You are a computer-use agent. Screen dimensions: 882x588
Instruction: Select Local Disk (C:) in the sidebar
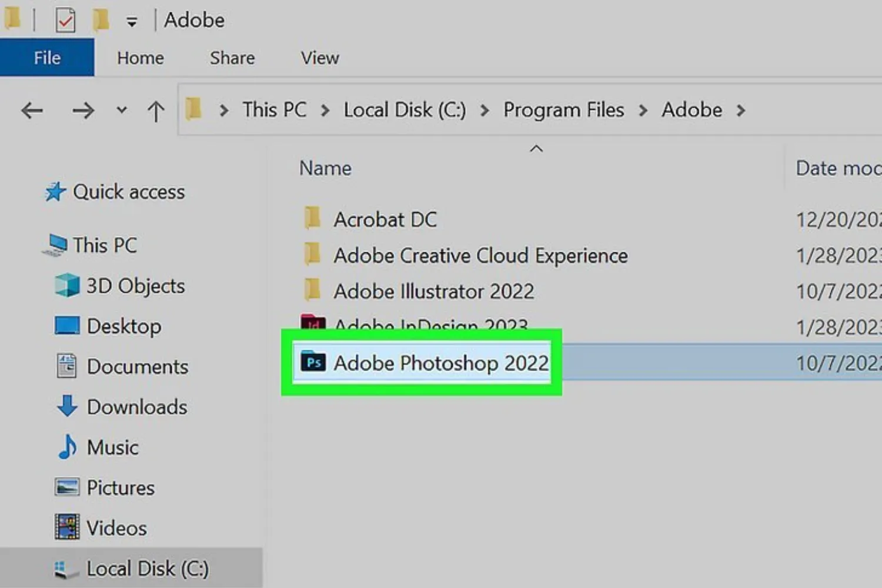(x=148, y=567)
